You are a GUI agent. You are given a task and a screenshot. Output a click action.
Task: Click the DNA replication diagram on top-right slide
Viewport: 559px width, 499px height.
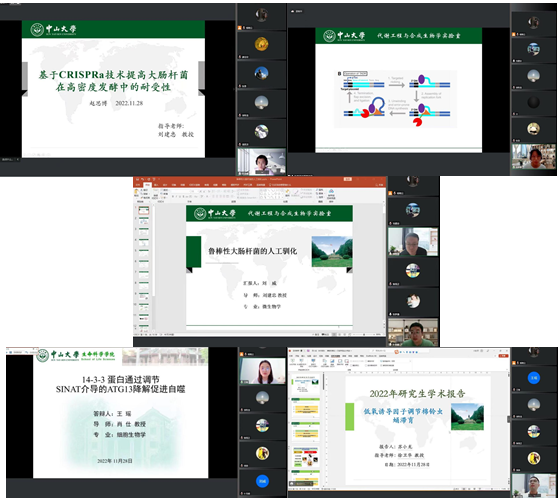[396, 99]
